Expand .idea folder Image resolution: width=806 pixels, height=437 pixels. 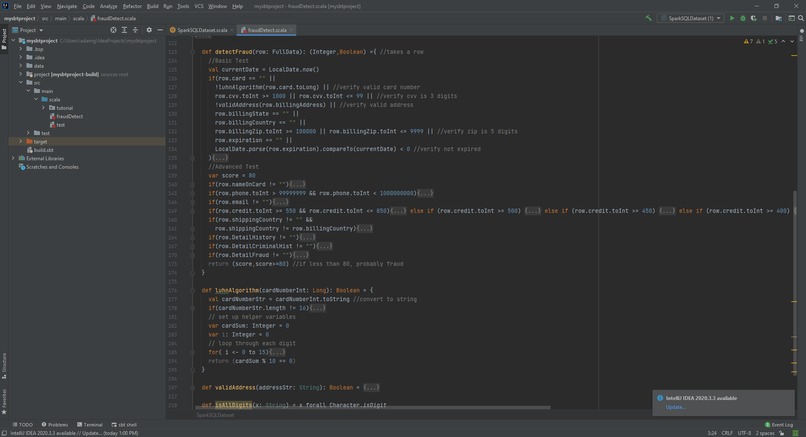[21, 57]
